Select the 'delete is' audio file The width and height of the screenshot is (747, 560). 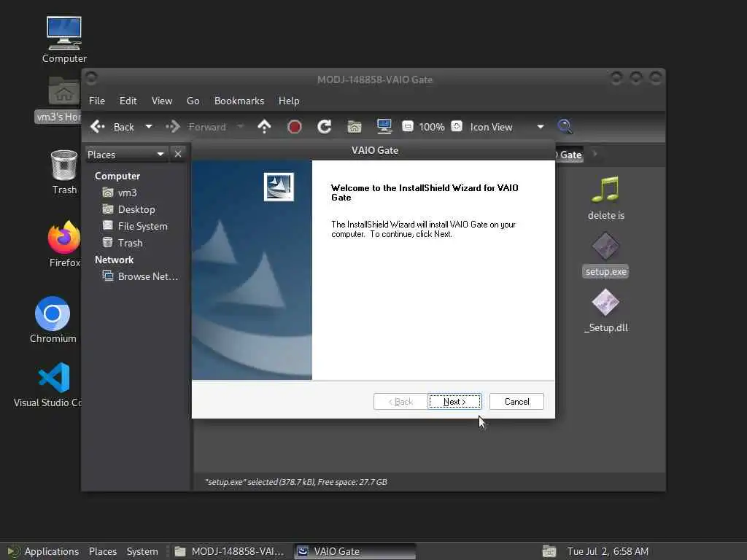click(605, 198)
